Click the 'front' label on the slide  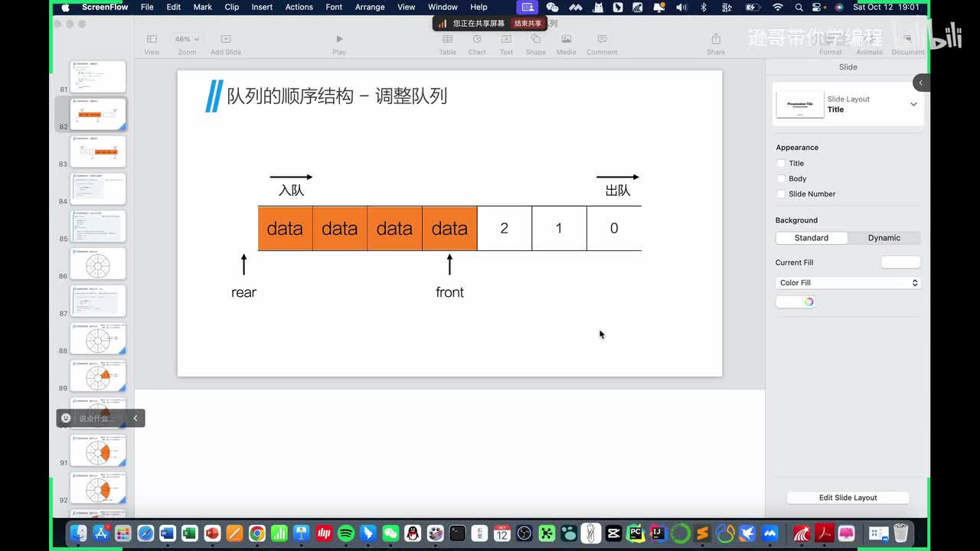pyautogui.click(x=449, y=292)
